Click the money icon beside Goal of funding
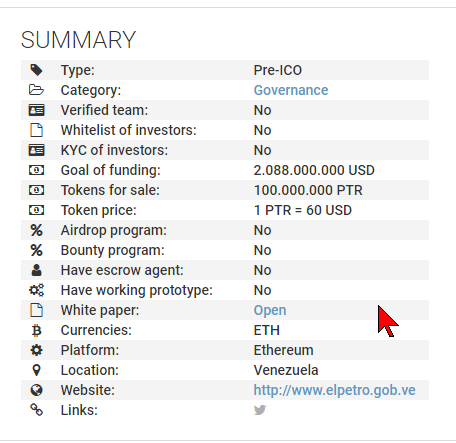 click(36, 170)
